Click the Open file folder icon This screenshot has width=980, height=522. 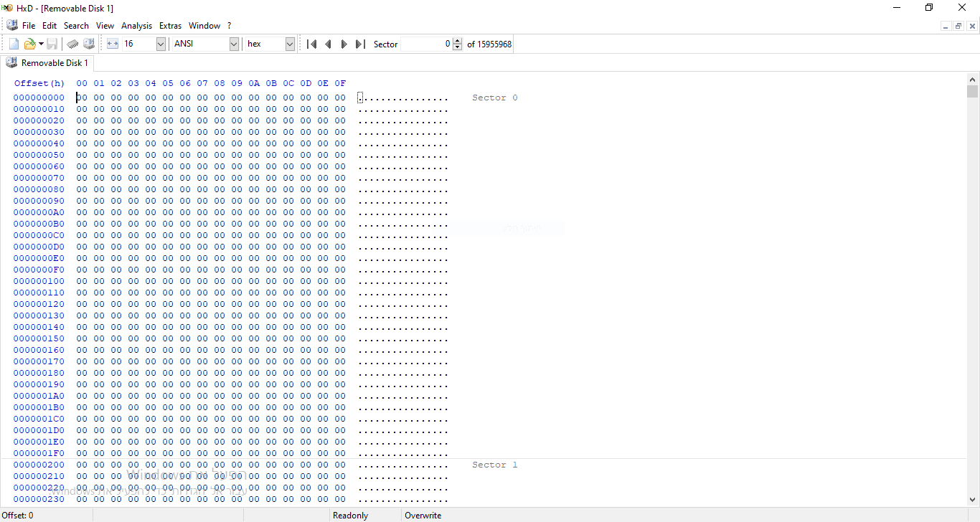coord(29,44)
